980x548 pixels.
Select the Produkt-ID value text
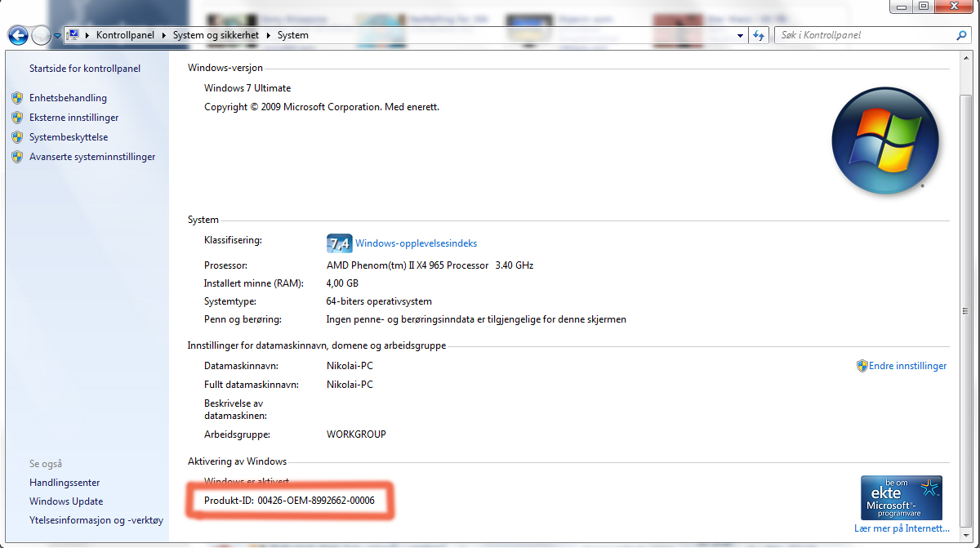click(x=316, y=501)
